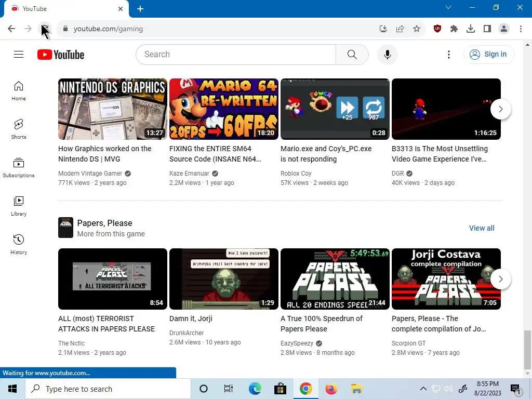
Task: Open The Nctic channel
Action: (71, 343)
